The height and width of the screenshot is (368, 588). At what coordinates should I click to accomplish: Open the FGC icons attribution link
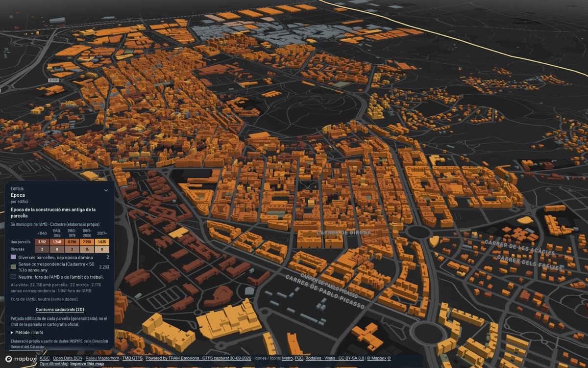click(x=299, y=358)
